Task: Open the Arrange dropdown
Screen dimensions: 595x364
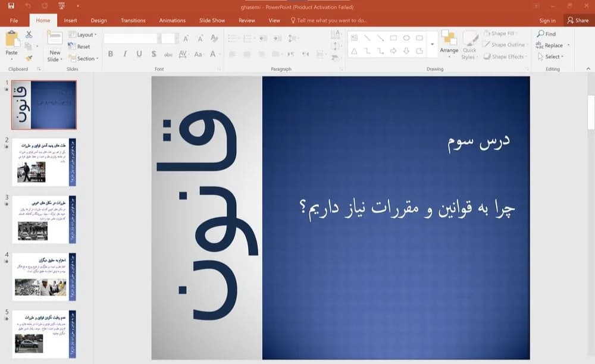Action: [x=449, y=43]
